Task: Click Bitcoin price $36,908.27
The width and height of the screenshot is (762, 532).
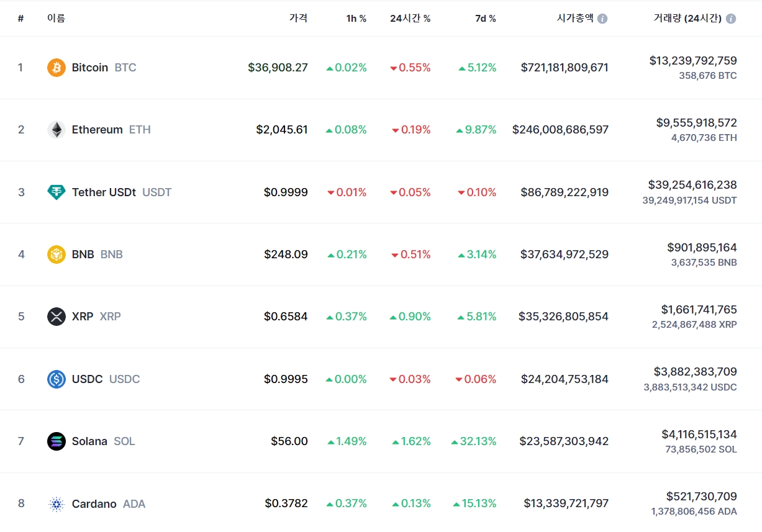Action: coord(278,68)
